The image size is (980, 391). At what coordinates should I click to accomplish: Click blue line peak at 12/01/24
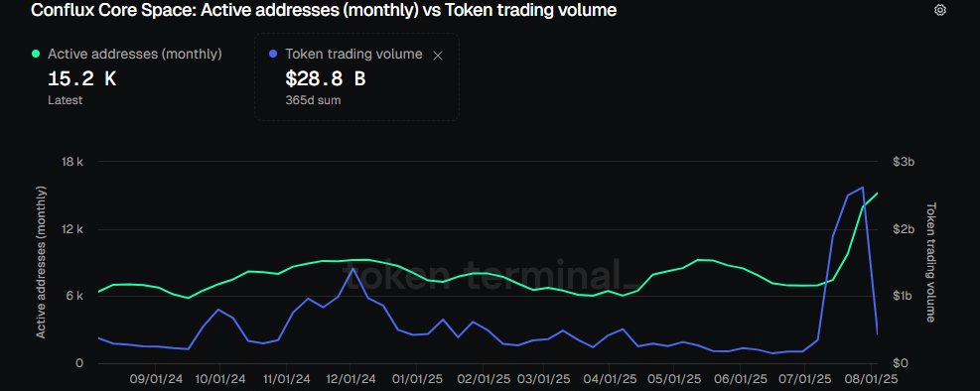tap(352, 269)
